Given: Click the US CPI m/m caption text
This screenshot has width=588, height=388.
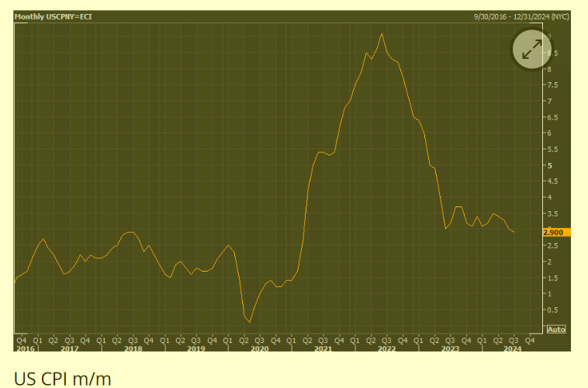Looking at the screenshot, I should point(63,379).
